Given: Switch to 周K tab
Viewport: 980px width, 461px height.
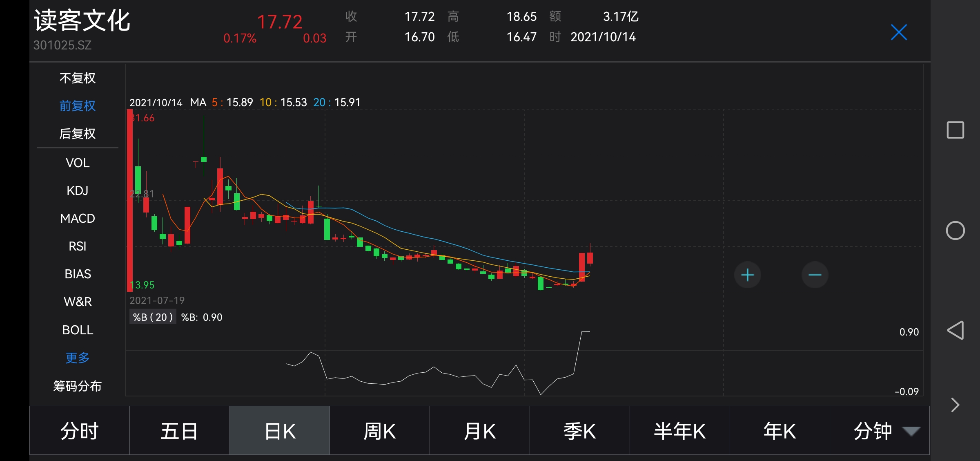Looking at the screenshot, I should coord(380,431).
